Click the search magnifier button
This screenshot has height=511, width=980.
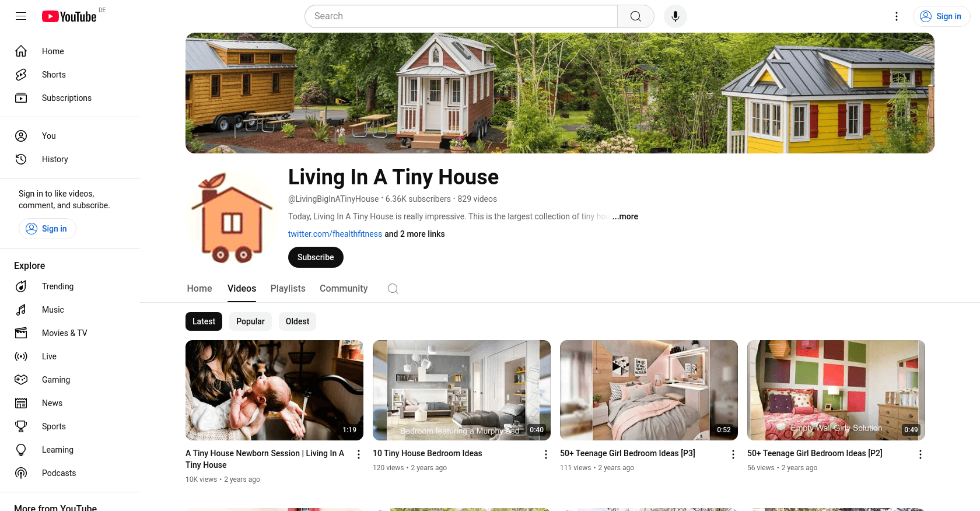(636, 16)
